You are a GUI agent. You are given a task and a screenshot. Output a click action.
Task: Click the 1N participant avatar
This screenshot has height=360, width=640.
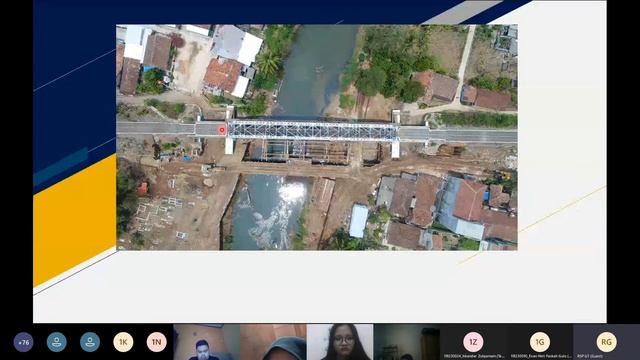(x=157, y=342)
